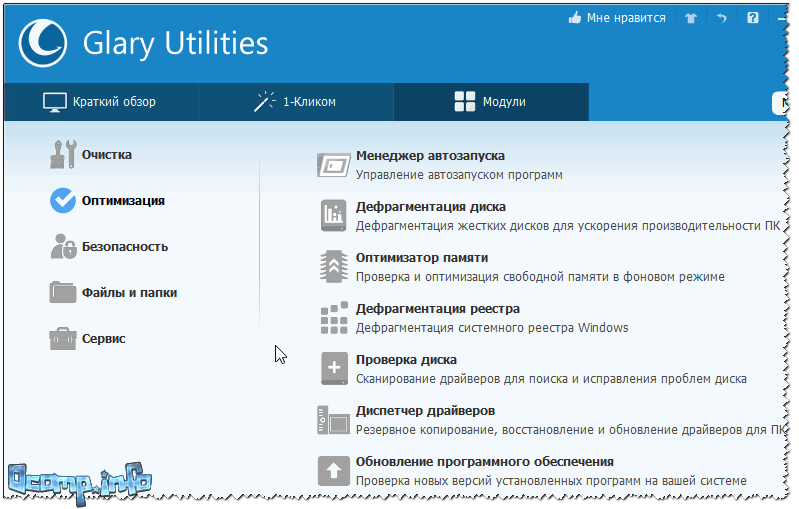This screenshot has width=799, height=509.
Task: Click the thumbs-up icon near Мне нравится
Action: click(x=575, y=18)
